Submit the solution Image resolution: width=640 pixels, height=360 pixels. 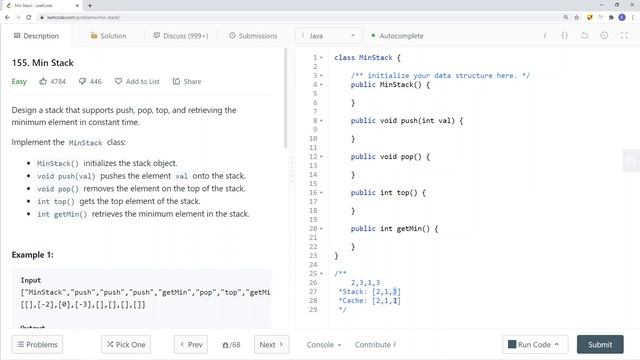(x=600, y=344)
